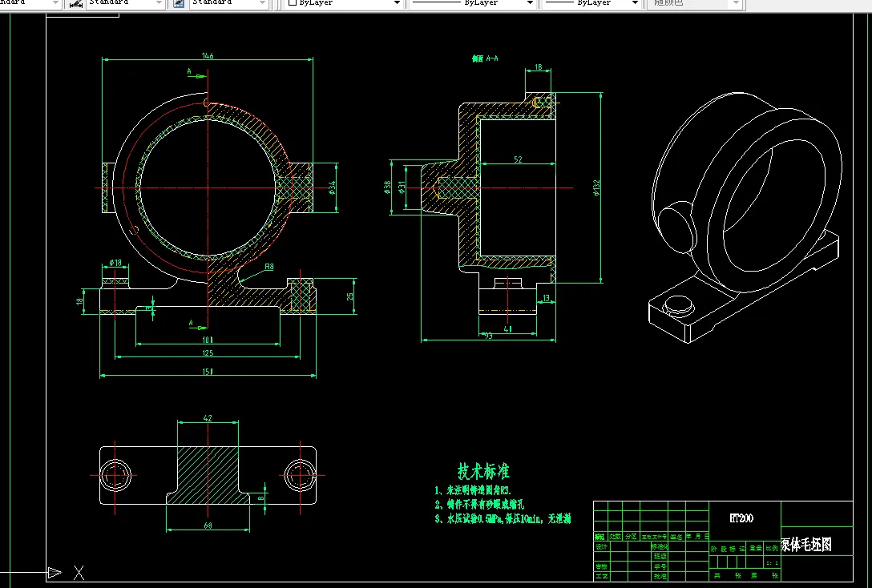Select the 146 width dimension text
The height and width of the screenshot is (588, 872).
click(208, 55)
